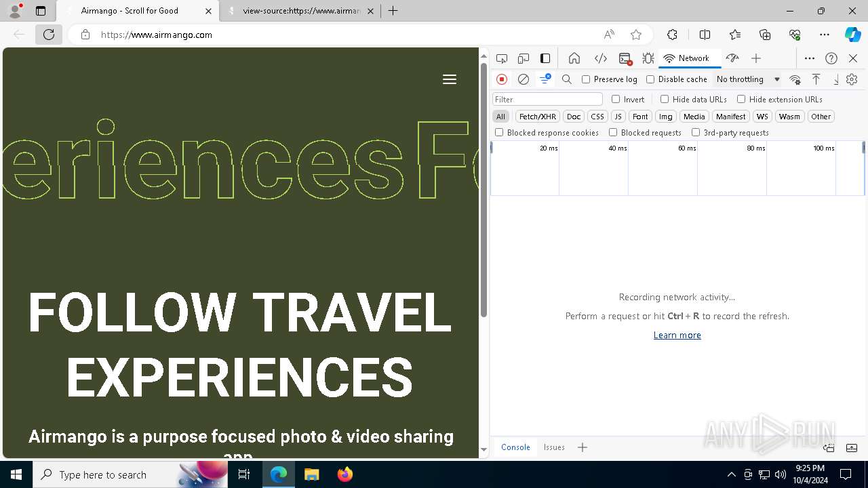Screen dimensions: 868x488
Task: Enable the Preserve log checkbox
Action: pos(586,79)
